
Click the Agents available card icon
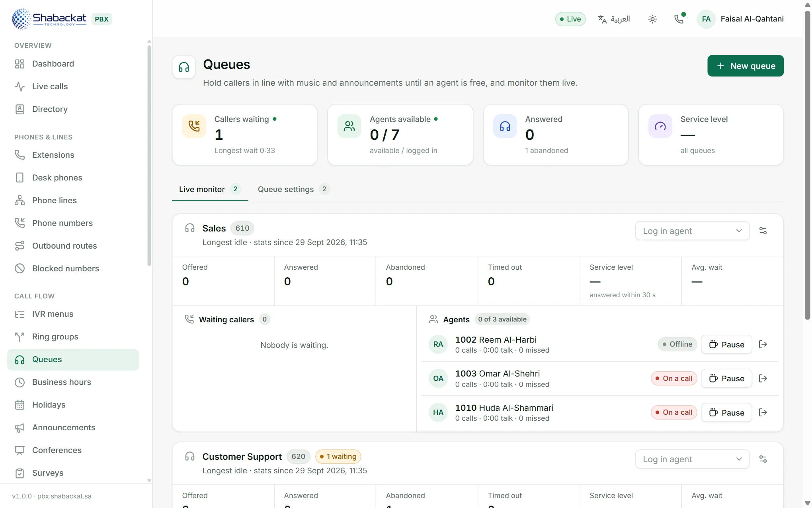tap(349, 126)
